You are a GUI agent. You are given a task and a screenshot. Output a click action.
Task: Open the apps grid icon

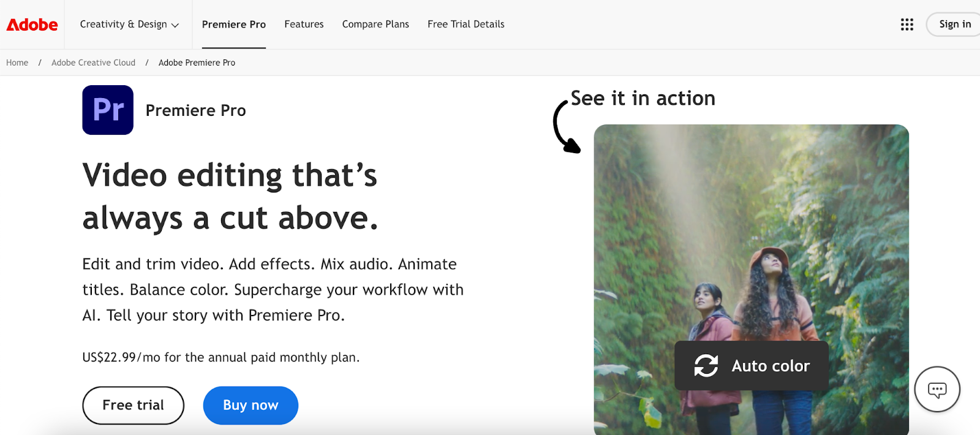pyautogui.click(x=907, y=25)
